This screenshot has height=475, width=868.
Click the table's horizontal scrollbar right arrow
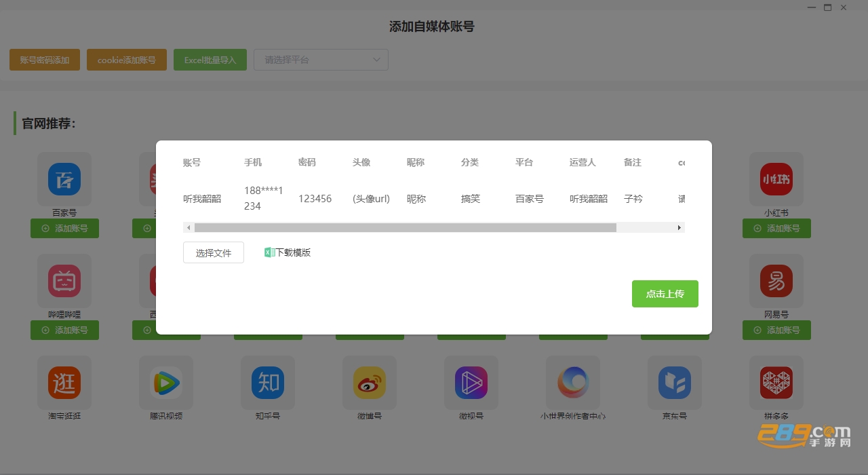pyautogui.click(x=679, y=227)
